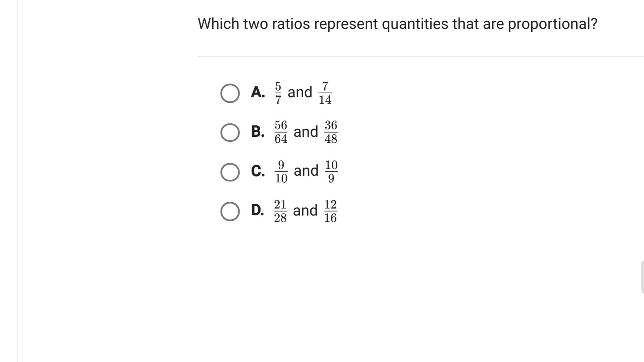Click the bold letter B. label
Viewport: 644px width, 362px height.
258,131
